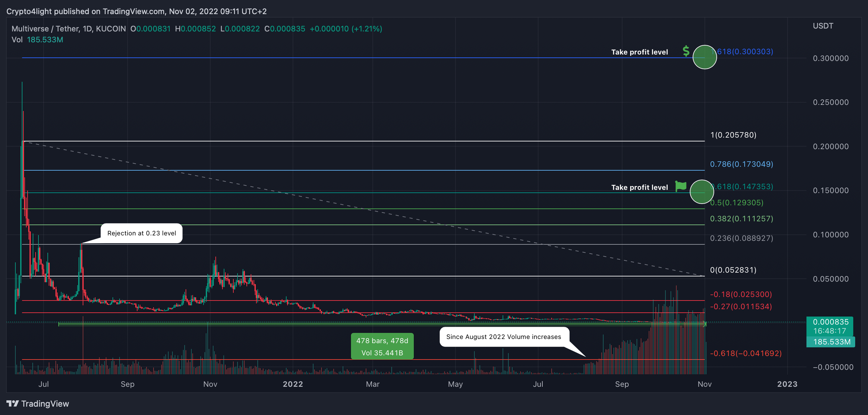Click the 'Take profit level' text beside the flag

[x=639, y=187]
